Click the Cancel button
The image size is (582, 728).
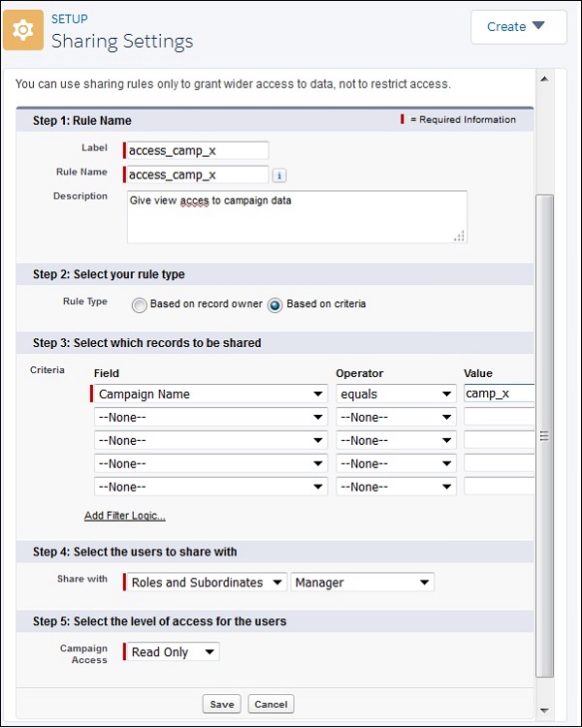[271, 704]
